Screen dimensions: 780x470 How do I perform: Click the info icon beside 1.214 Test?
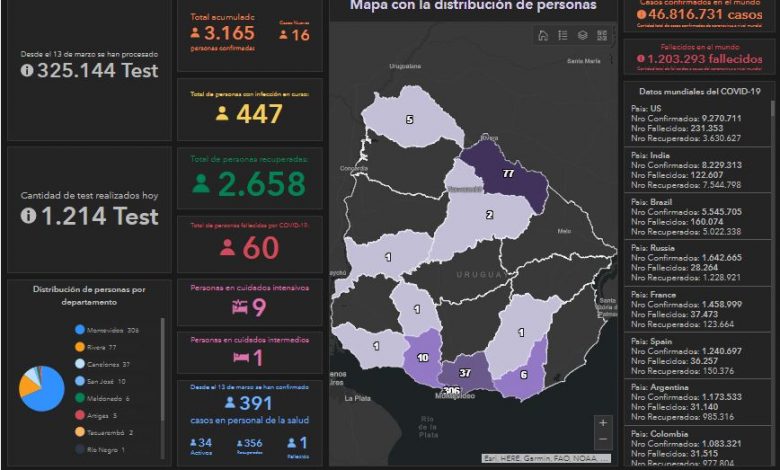coord(27,215)
